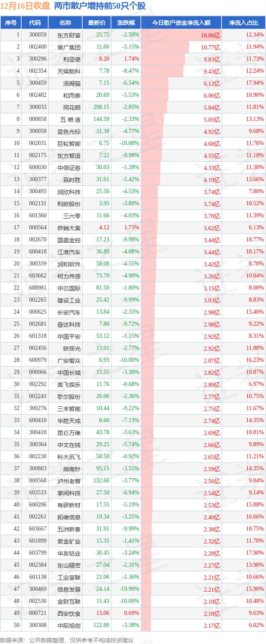Image resolution: width=266 pixels, height=644 pixels.
Task: Select the 10.77亿 inflow value
Action: [210, 47]
